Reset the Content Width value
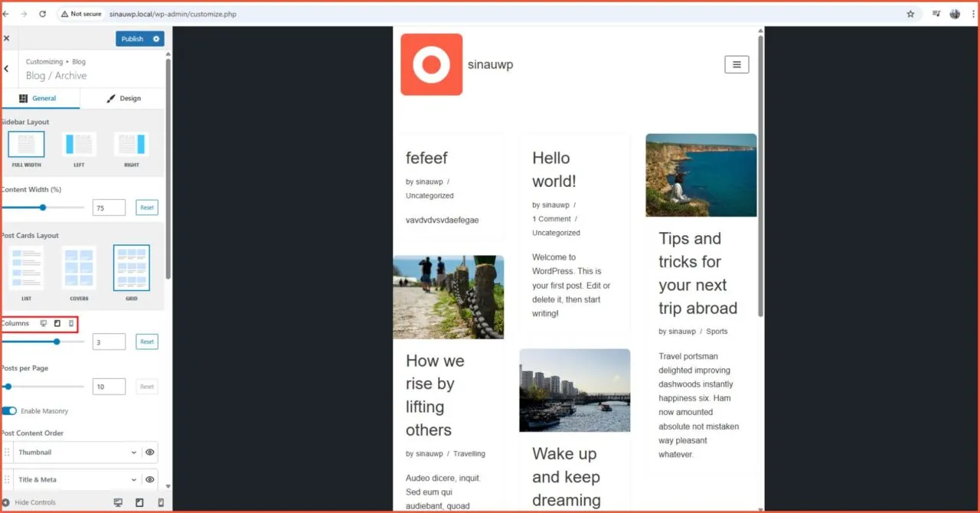 (146, 207)
